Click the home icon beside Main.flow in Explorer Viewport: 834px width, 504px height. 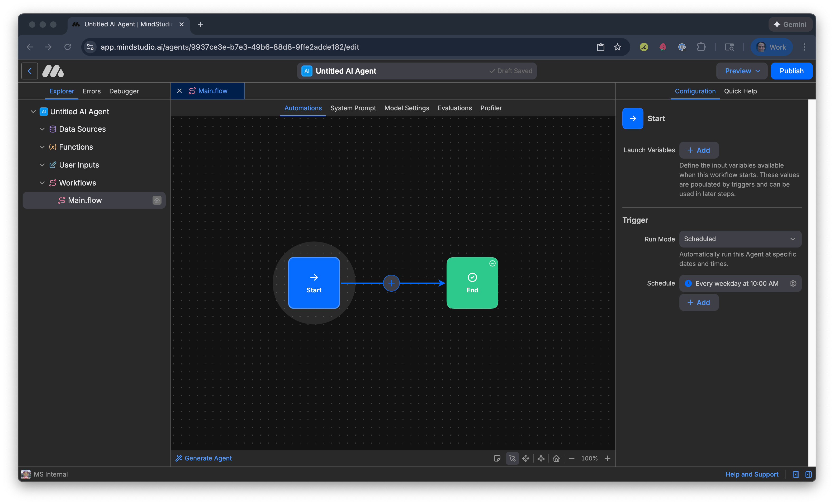(157, 200)
